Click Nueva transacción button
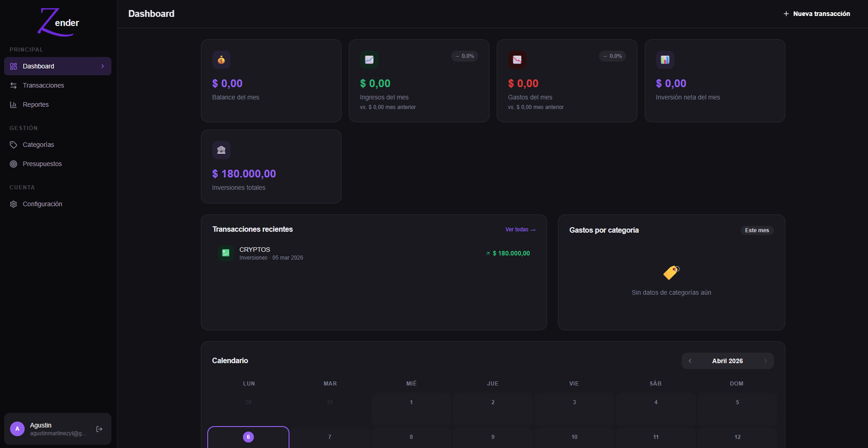 pyautogui.click(x=816, y=14)
